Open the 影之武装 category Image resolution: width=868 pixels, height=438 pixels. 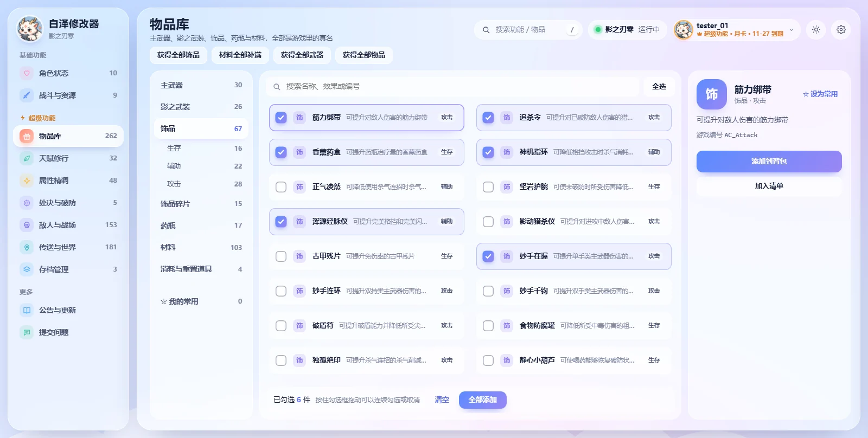201,107
